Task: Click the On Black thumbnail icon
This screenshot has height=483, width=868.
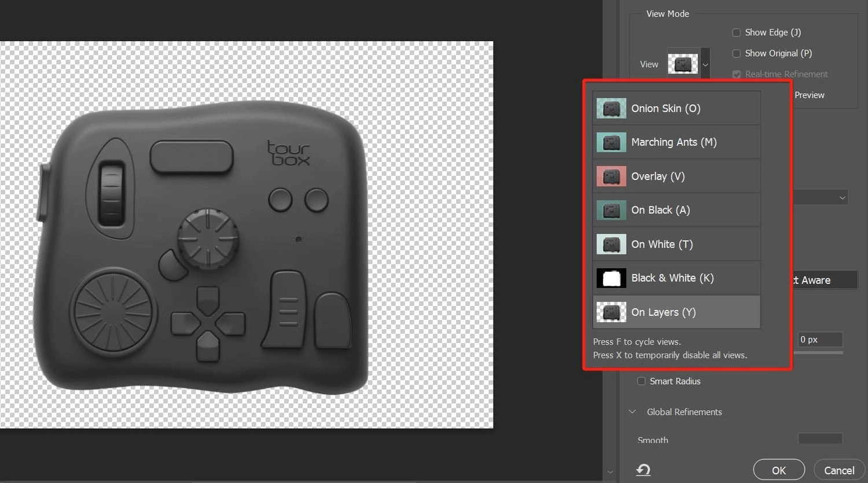Action: pyautogui.click(x=611, y=210)
